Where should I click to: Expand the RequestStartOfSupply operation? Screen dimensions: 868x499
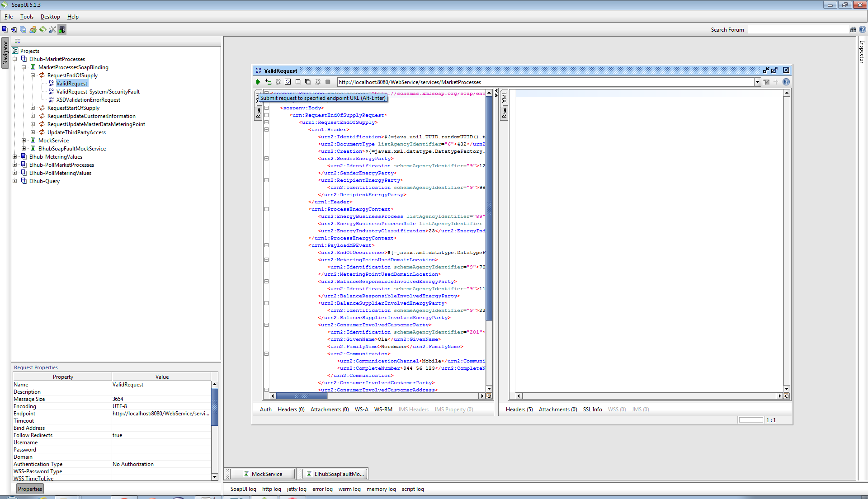coord(33,108)
